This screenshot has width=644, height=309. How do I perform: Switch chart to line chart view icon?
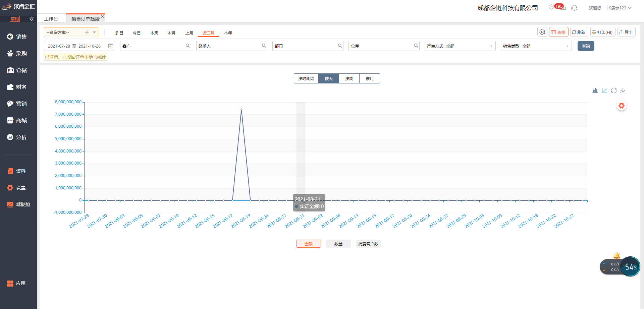coord(604,90)
